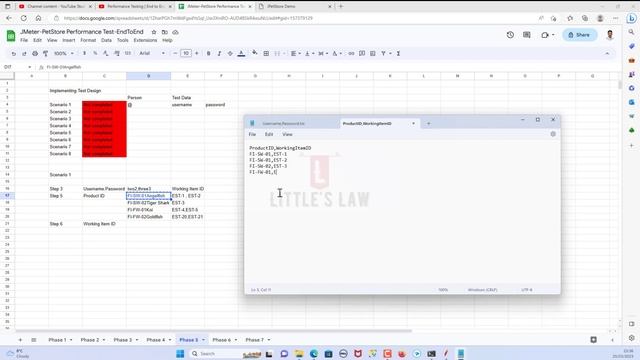Open Notepad settings gear
Viewport: 640px width, 360px height.
pos(553,134)
